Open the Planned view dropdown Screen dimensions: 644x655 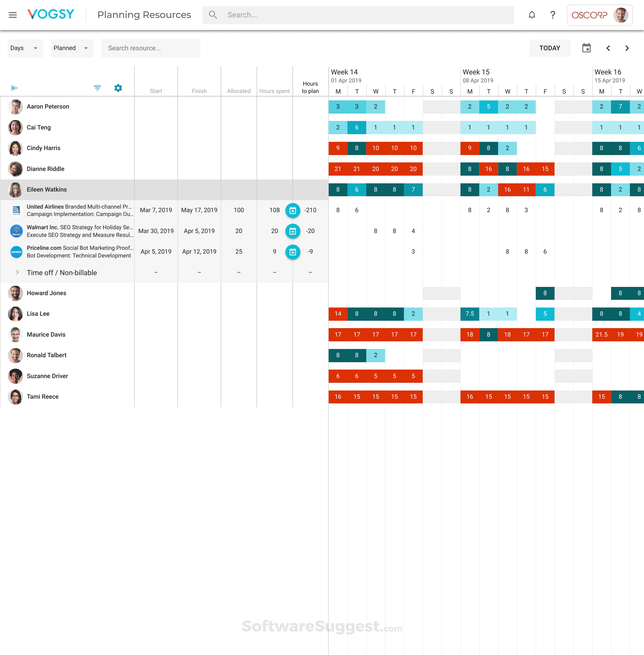click(72, 48)
